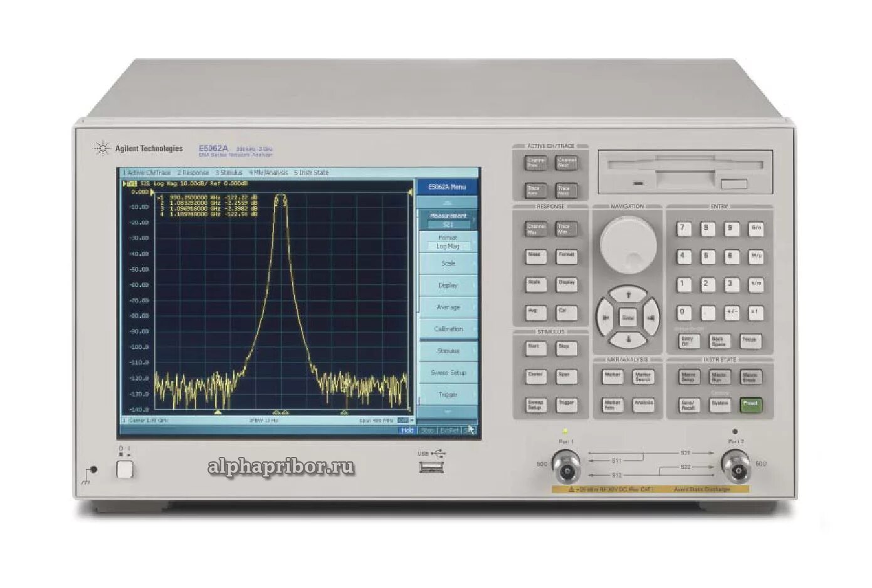Screen dimensions: 872x588
Task: Toggle the standby power switch
Action: (x=125, y=469)
